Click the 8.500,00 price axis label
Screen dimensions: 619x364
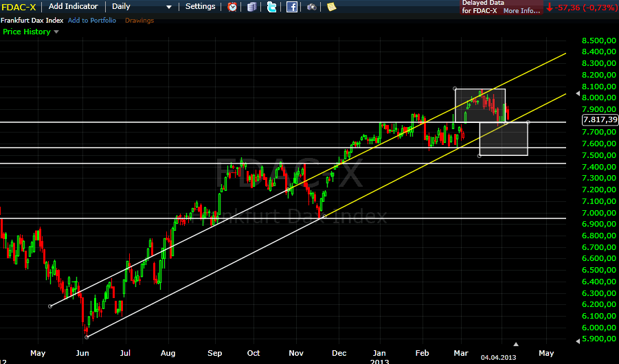tap(599, 41)
